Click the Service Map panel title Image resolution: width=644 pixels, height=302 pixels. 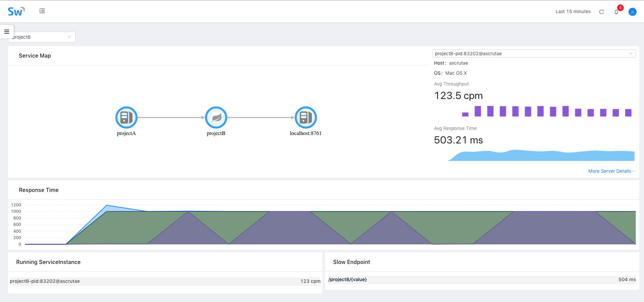point(35,56)
